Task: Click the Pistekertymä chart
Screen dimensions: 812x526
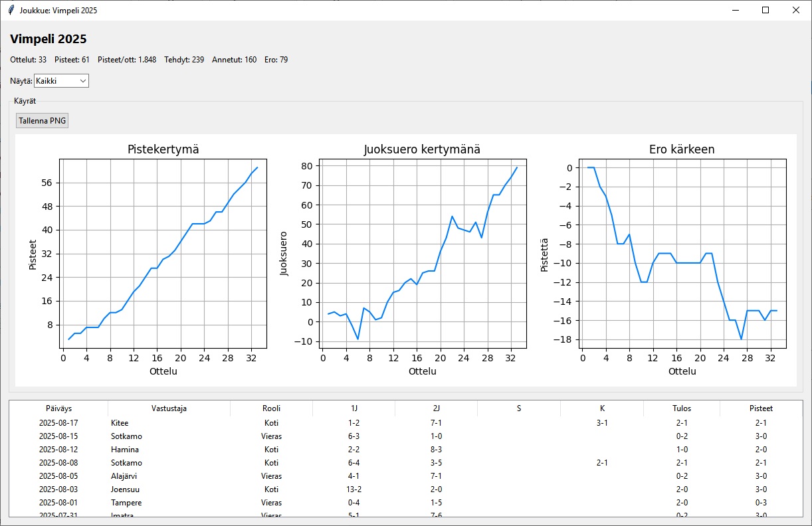Action: (x=163, y=252)
